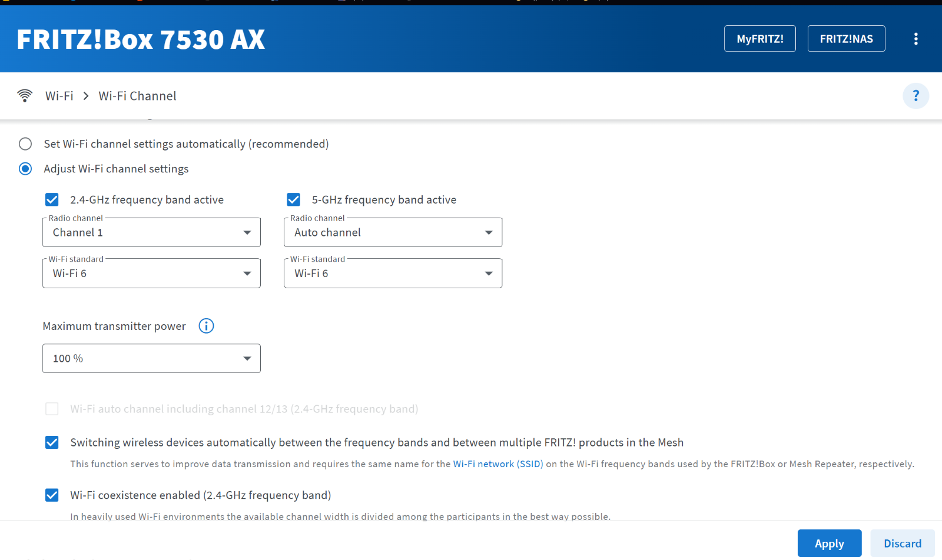Screen dimensions: 942x560
Task: Open the 2.4-GHz Wi-Fi standard dropdown
Action: pyautogui.click(x=151, y=274)
